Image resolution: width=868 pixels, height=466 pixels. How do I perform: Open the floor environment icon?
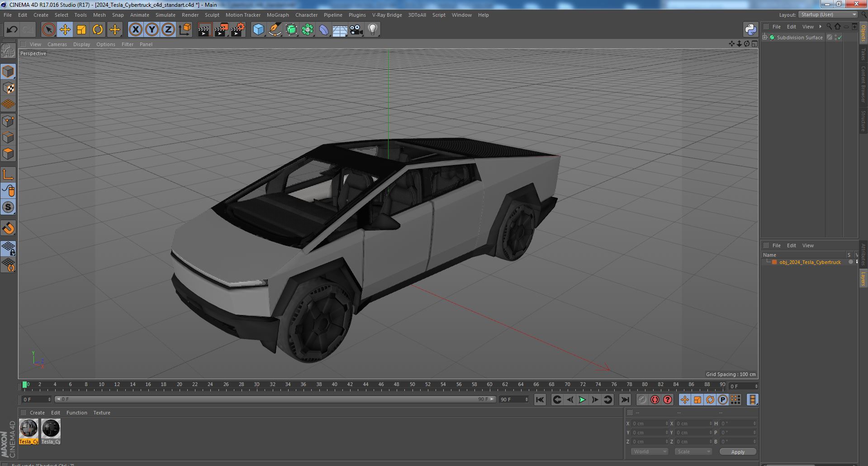click(340, 30)
